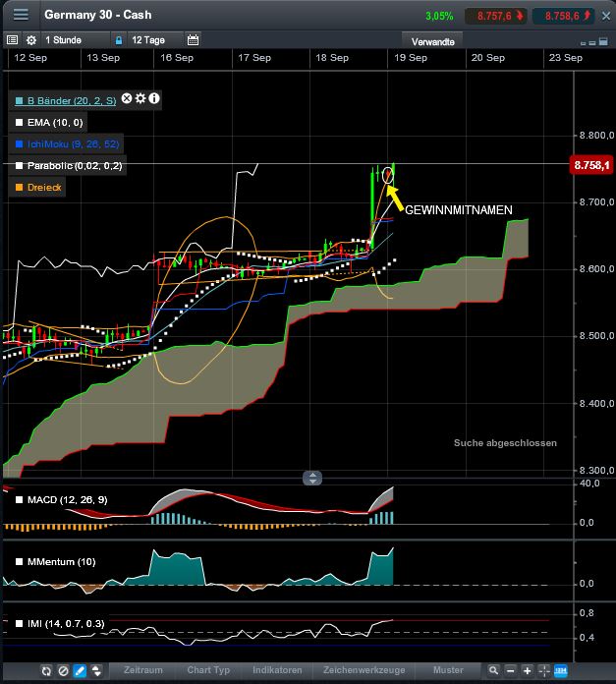This screenshot has height=684, width=616.
Task: Toggle the crosshair cursor icon
Action: click(543, 670)
